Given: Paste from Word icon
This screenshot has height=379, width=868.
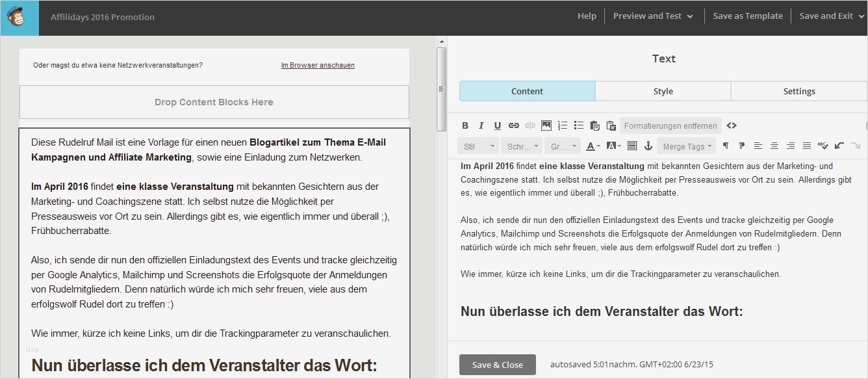Looking at the screenshot, I should click(x=611, y=125).
